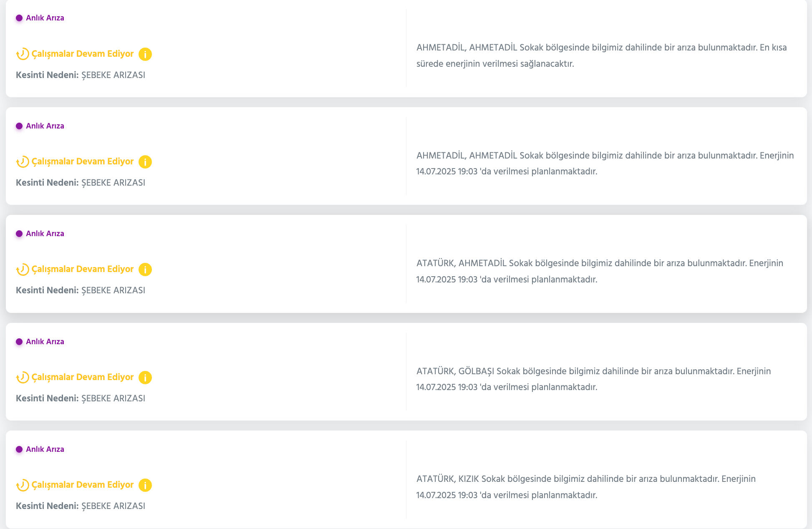Click the clock icon in the KIZIK Sokak card
The width and height of the screenshot is (812, 529).
(x=23, y=485)
